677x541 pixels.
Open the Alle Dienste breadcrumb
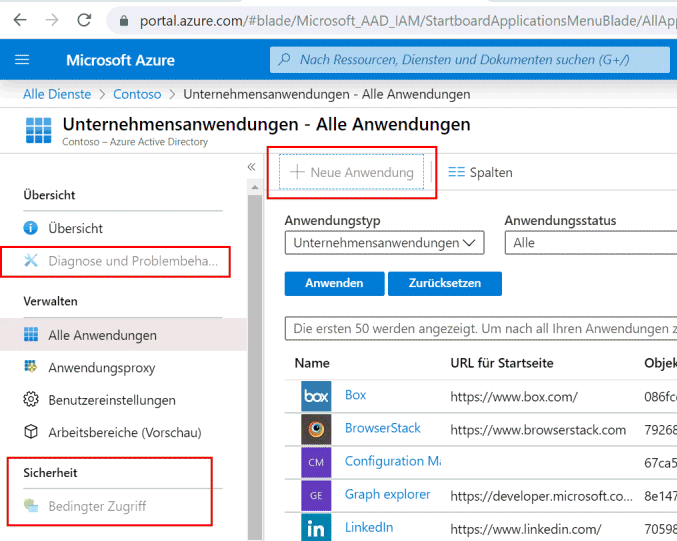click(x=57, y=94)
